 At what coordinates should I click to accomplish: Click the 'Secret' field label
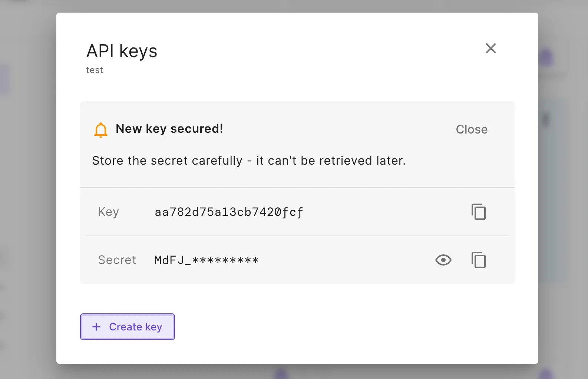tap(117, 260)
